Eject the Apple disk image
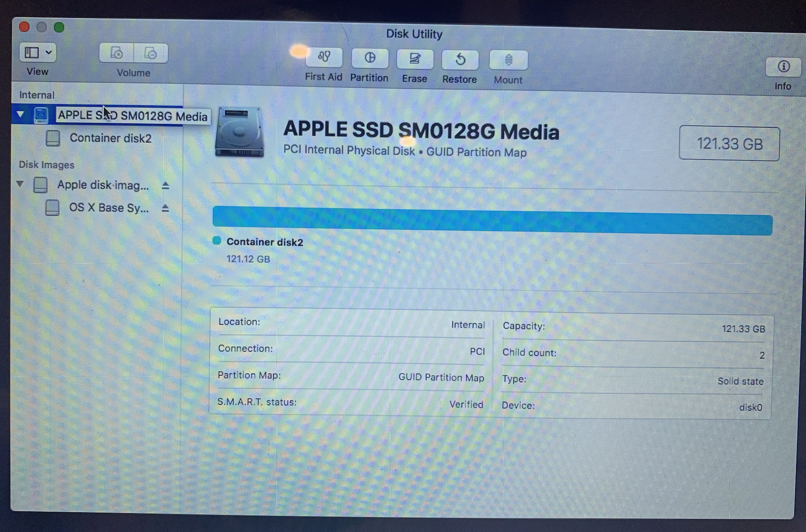Viewport: 806px width, 532px height. pos(165,186)
